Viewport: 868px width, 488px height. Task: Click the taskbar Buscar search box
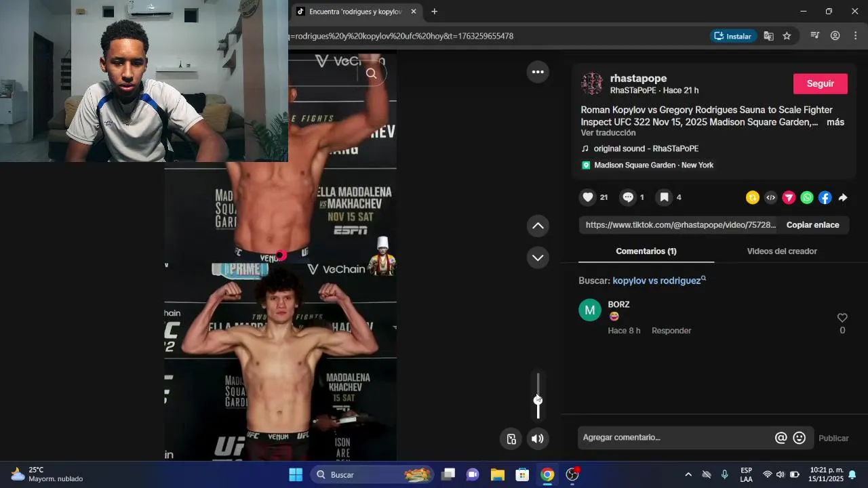(373, 474)
